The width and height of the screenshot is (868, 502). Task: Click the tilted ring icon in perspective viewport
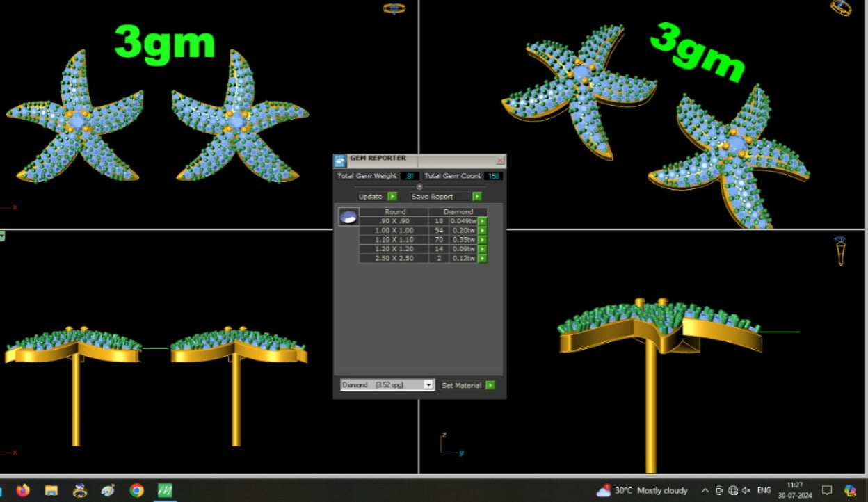coord(841,8)
